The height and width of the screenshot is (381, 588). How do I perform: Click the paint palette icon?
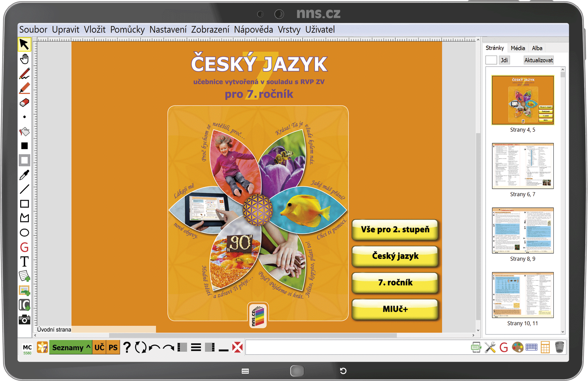(x=517, y=347)
